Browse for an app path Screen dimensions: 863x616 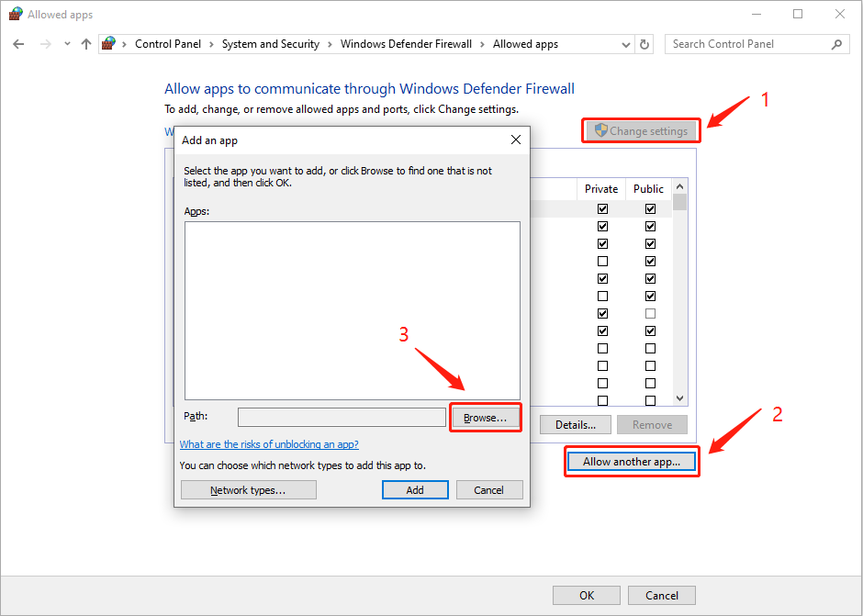(x=485, y=418)
